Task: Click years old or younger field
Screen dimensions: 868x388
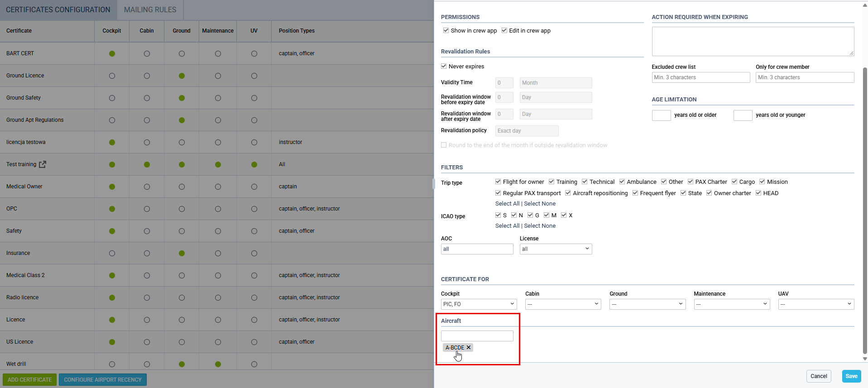Action: pyautogui.click(x=743, y=115)
